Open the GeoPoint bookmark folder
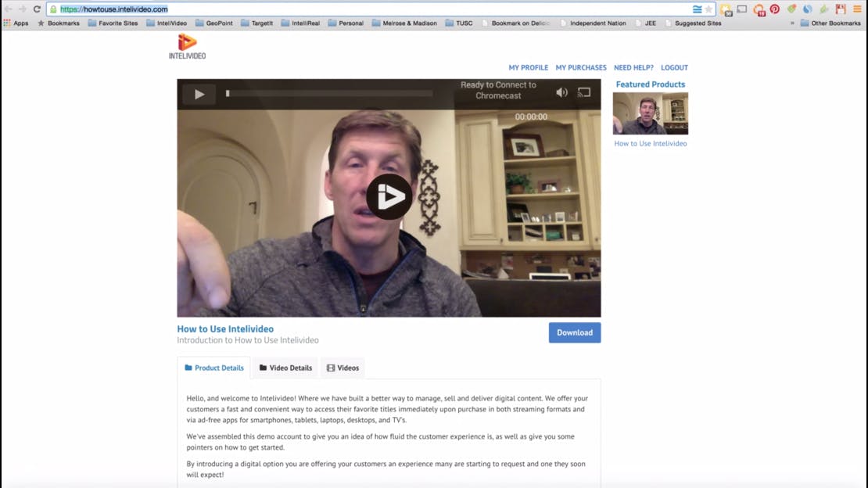 pyautogui.click(x=213, y=23)
